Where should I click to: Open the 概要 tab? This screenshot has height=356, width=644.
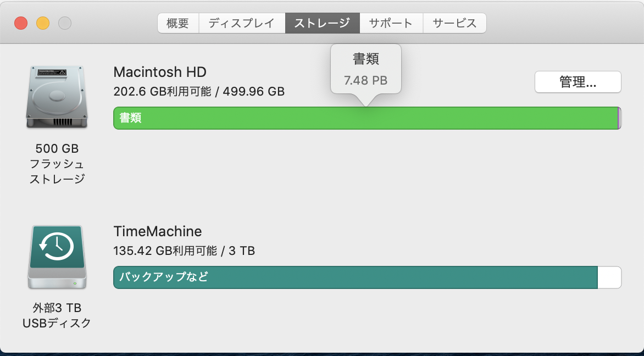point(177,23)
